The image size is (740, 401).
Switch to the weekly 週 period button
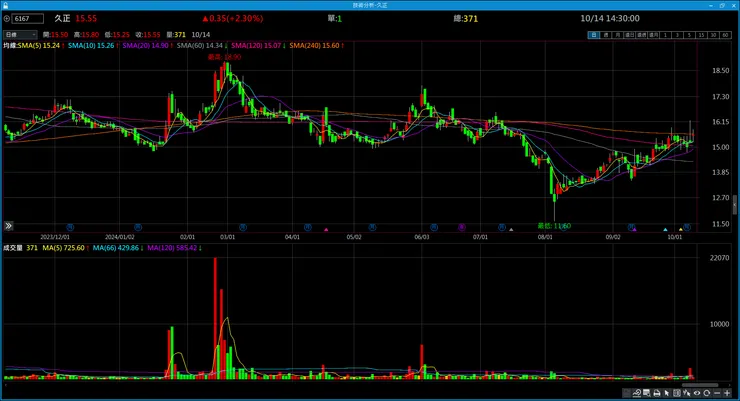point(606,35)
